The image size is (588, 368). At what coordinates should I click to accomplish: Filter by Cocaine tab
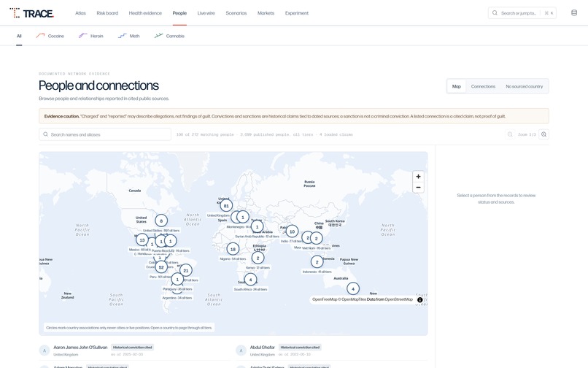coord(50,36)
